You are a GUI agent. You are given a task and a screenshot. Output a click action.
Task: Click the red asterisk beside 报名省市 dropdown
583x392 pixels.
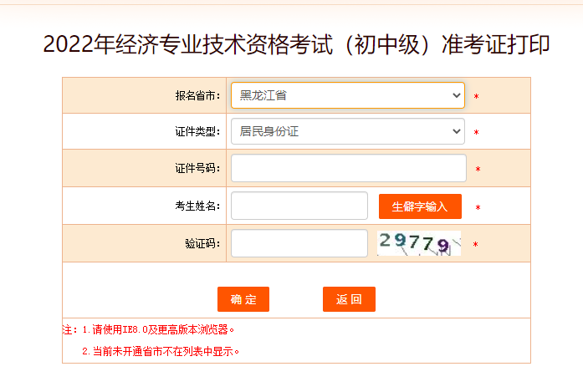(476, 97)
